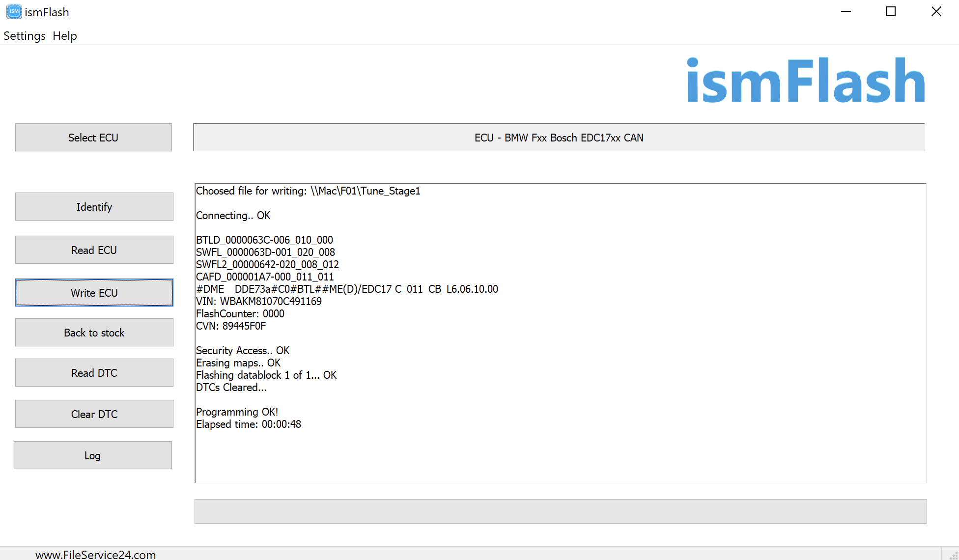Click the 'Elapsed time: 00:00:48' line
Image resolution: width=959 pixels, height=560 pixels.
[249, 424]
